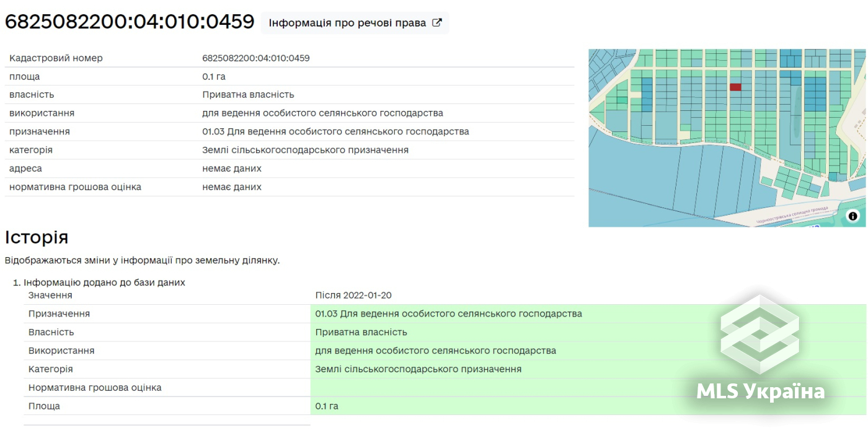The height and width of the screenshot is (433, 868).
Task: Click the Інформацію додано до бази даних entry
Action: (x=104, y=282)
